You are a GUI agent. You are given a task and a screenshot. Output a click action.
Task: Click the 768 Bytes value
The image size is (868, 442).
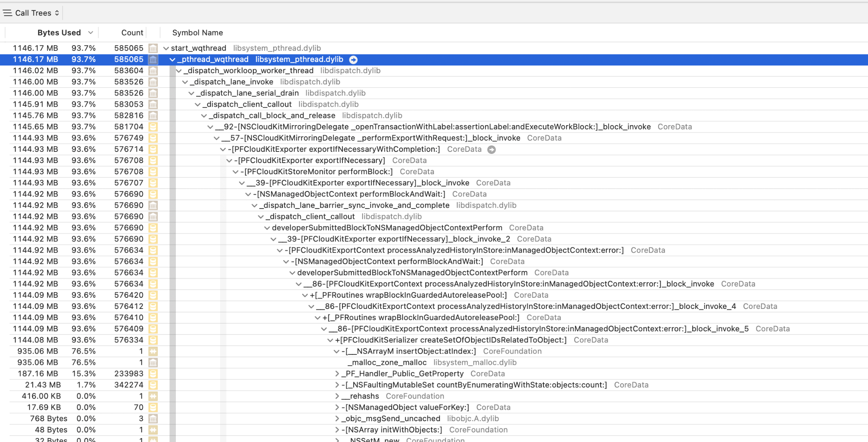tap(48, 418)
